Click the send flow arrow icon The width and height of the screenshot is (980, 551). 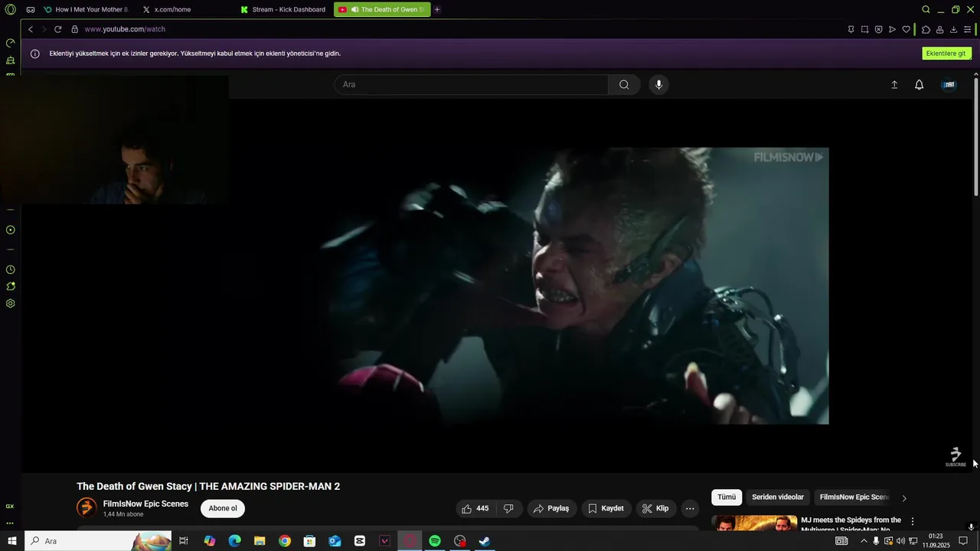pyautogui.click(x=892, y=29)
